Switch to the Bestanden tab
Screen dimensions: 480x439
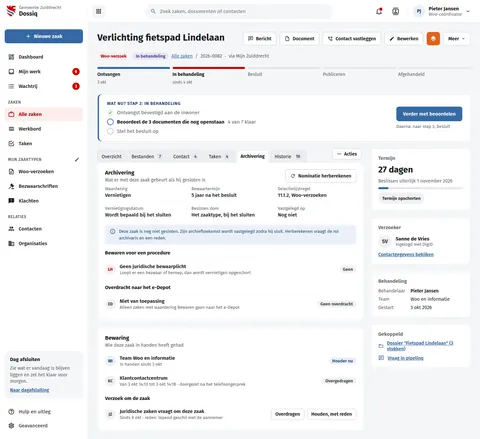[x=146, y=156]
